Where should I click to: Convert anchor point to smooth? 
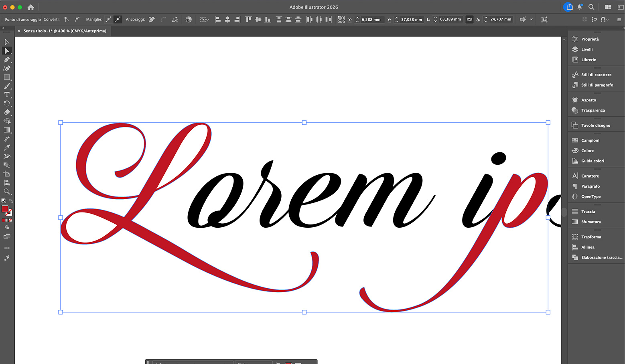click(77, 19)
